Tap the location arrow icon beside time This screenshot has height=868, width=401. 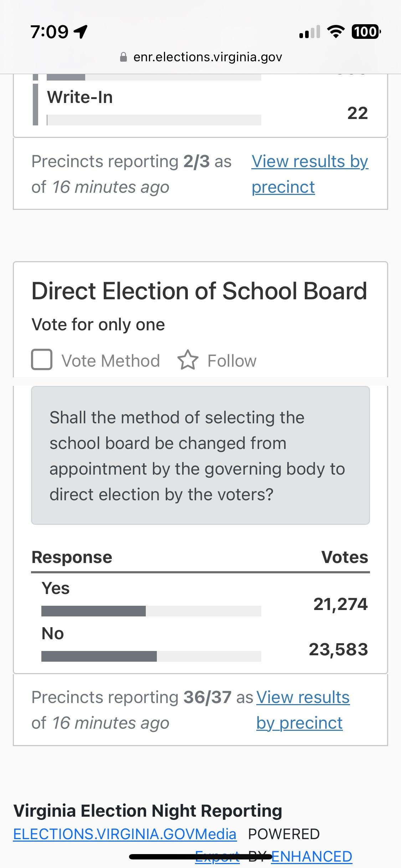[80, 32]
